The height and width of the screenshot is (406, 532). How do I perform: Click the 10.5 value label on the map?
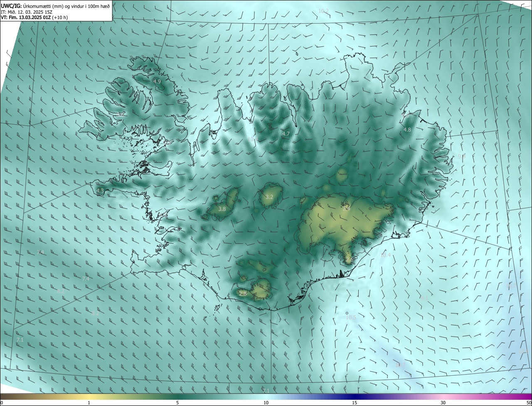pos(351,317)
